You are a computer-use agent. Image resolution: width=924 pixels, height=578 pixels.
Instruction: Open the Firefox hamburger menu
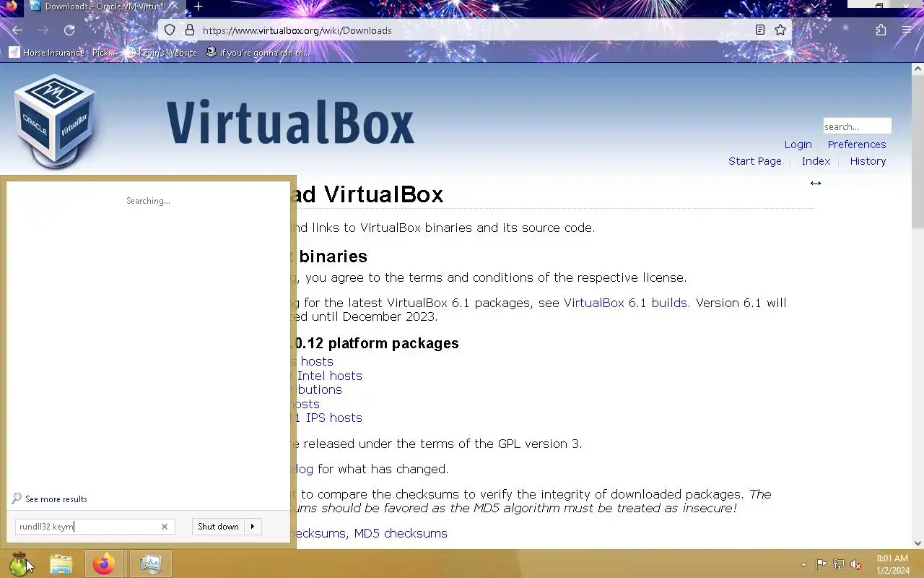907,30
